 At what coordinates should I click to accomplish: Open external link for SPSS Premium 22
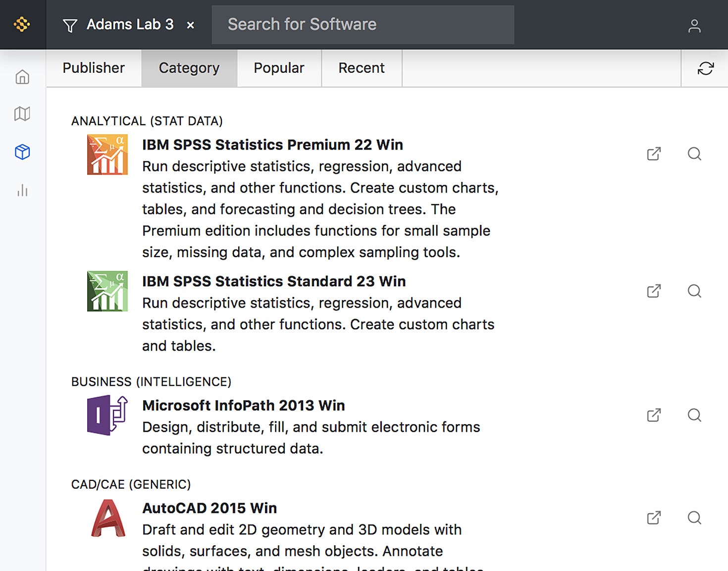coord(654,154)
